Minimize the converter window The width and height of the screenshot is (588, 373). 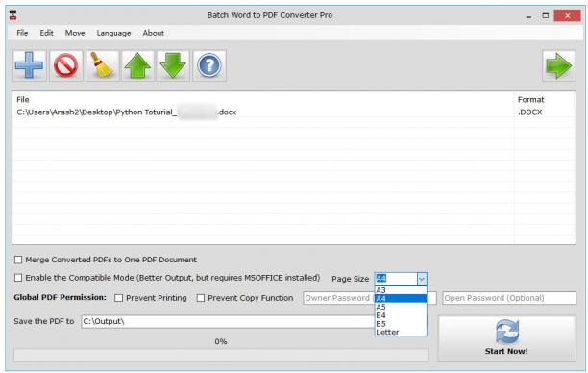click(x=528, y=16)
